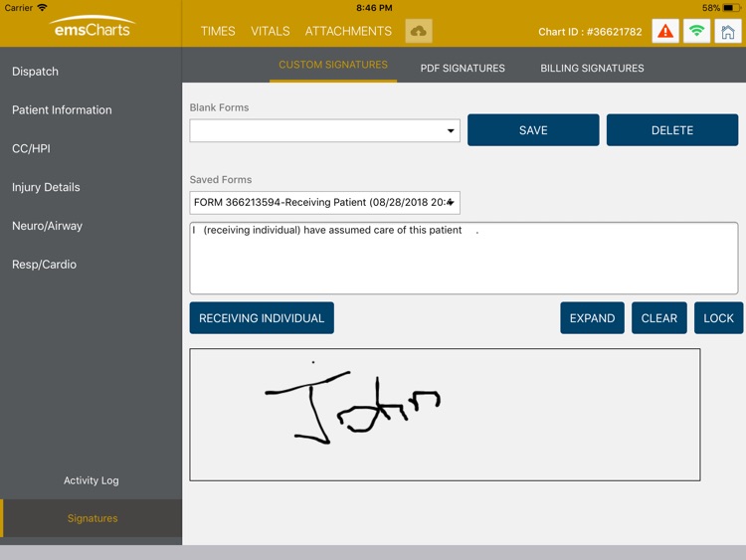The image size is (746, 560).
Task: Open the red warning alert icon
Action: [665, 32]
